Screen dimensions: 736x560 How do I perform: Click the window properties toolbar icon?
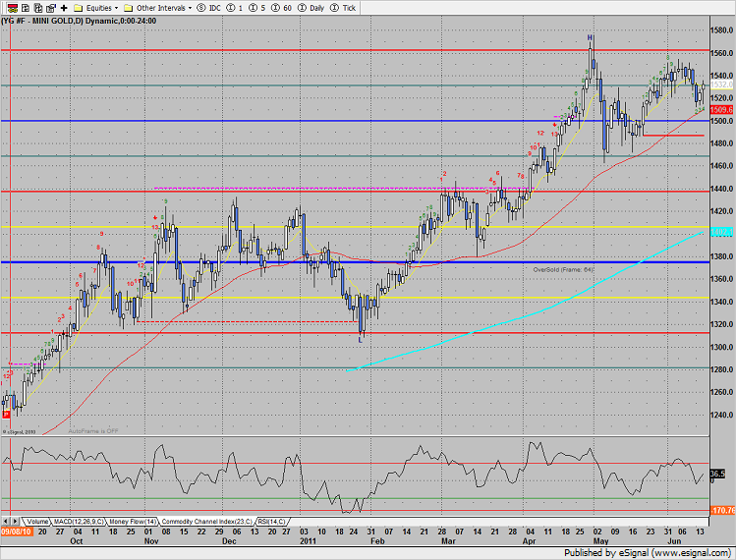point(51,8)
